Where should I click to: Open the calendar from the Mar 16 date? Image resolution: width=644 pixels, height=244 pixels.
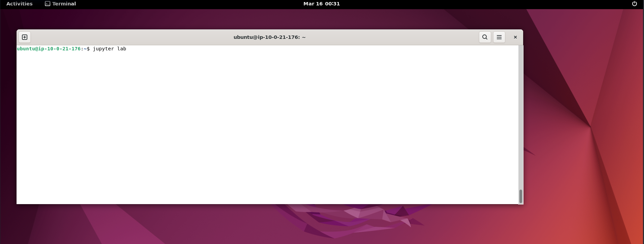tap(313, 4)
